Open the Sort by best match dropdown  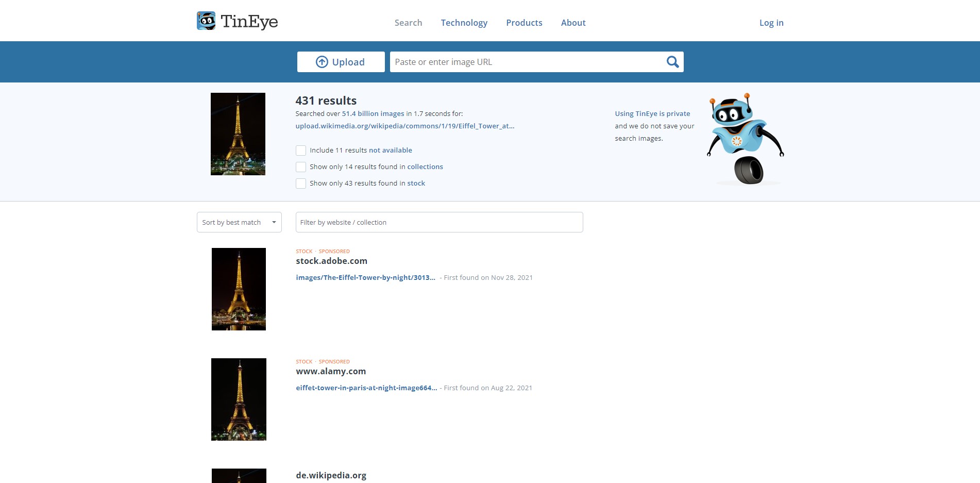click(x=239, y=222)
